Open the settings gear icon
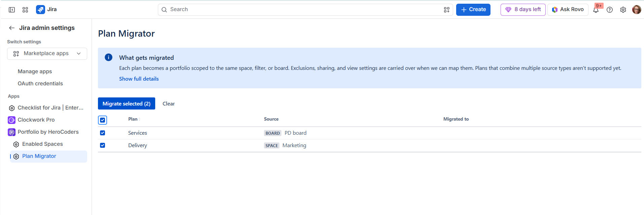This screenshot has height=215, width=644. coord(623,10)
